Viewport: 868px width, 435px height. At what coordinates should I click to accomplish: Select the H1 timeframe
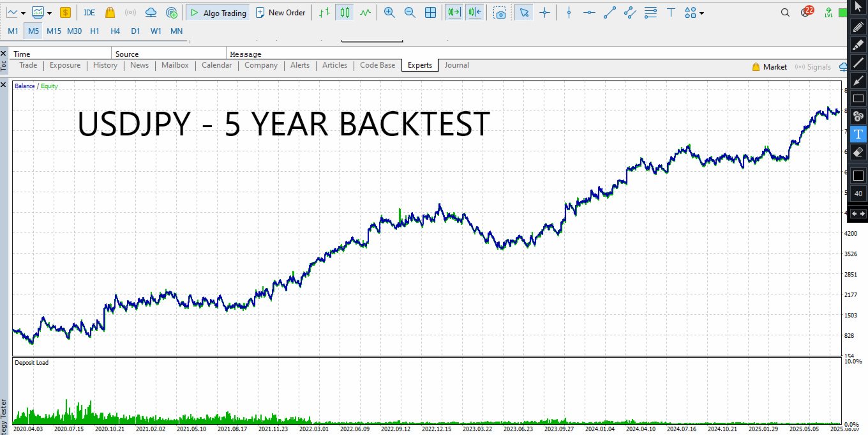pyautogui.click(x=94, y=31)
